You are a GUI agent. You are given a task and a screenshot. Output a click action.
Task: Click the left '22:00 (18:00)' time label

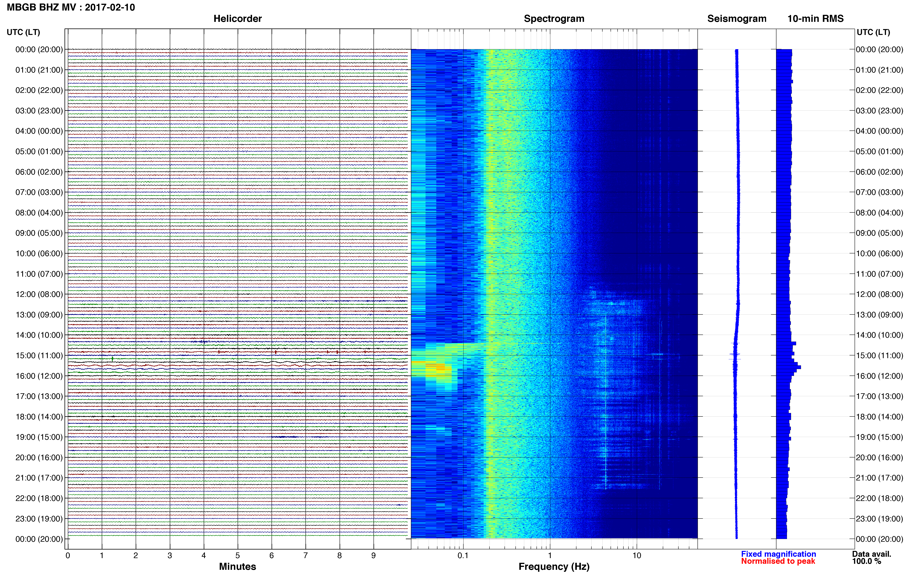tap(39, 498)
